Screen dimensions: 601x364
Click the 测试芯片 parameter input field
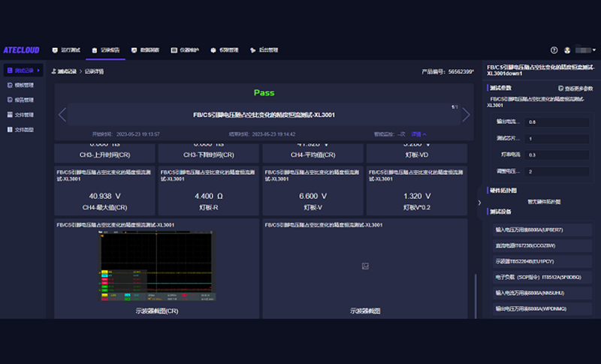557,139
